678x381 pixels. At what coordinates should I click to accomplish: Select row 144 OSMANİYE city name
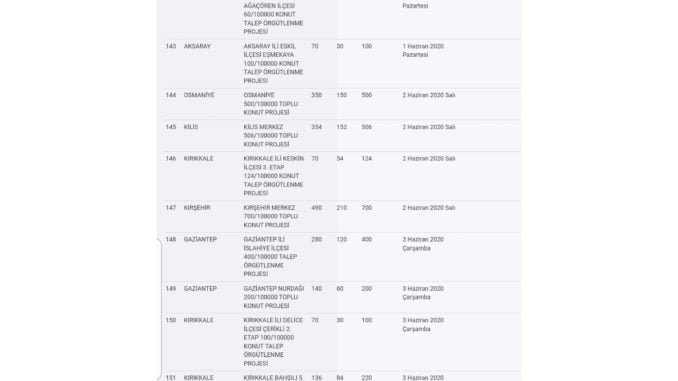pos(199,95)
